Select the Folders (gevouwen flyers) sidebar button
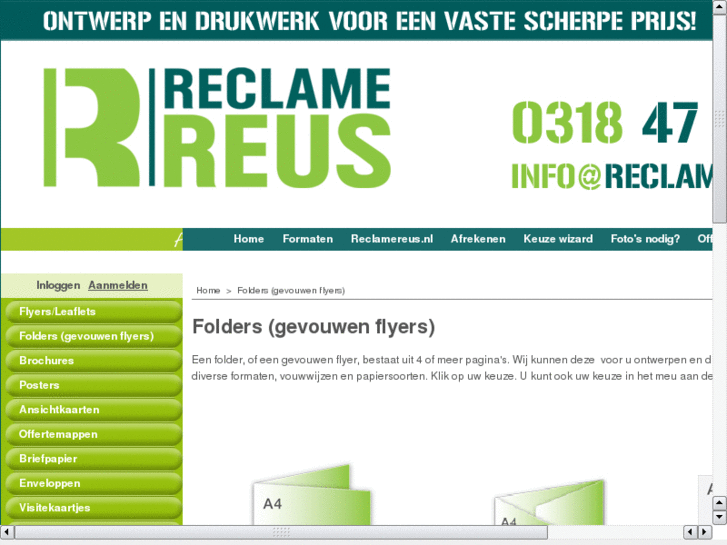Viewport: 727px width, 545px height. [94, 336]
